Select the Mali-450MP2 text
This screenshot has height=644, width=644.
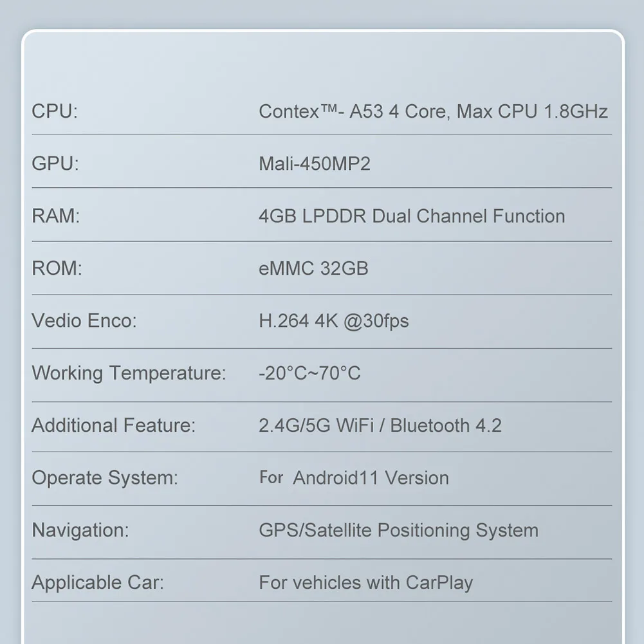(315, 163)
